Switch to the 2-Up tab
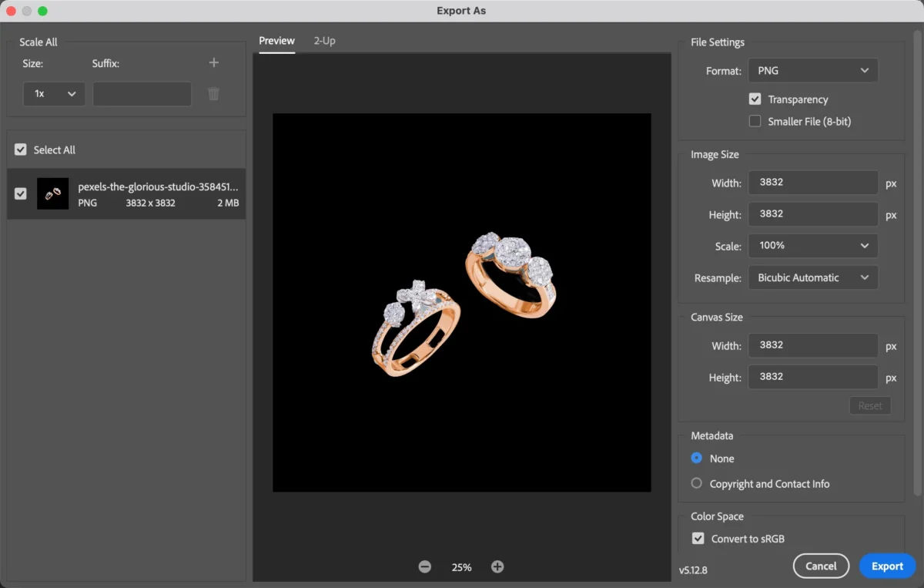The image size is (924, 588). pos(324,41)
